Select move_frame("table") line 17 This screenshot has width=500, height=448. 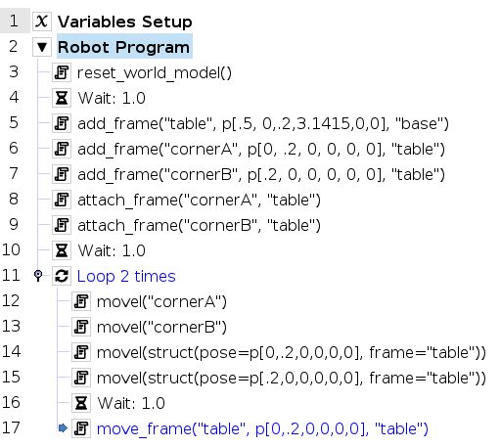pyautogui.click(x=262, y=428)
